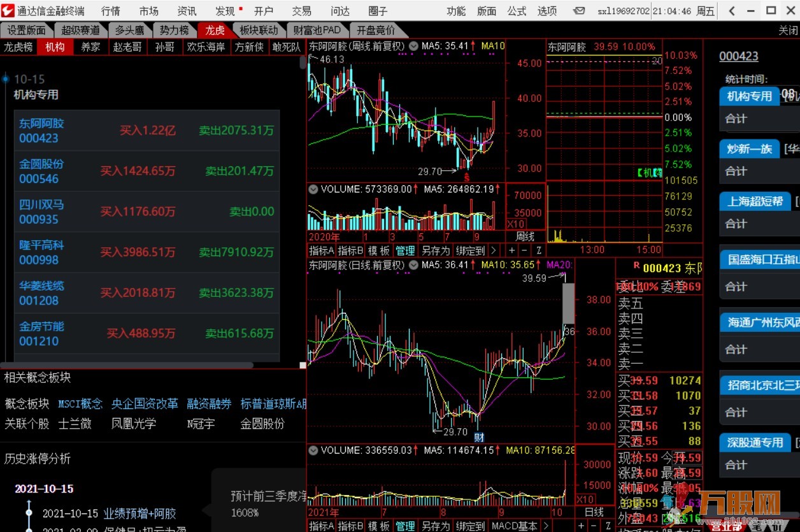Image resolution: width=800 pixels, height=532 pixels.
Task: Click the back arrow in the title bar
Action: tap(732, 11)
